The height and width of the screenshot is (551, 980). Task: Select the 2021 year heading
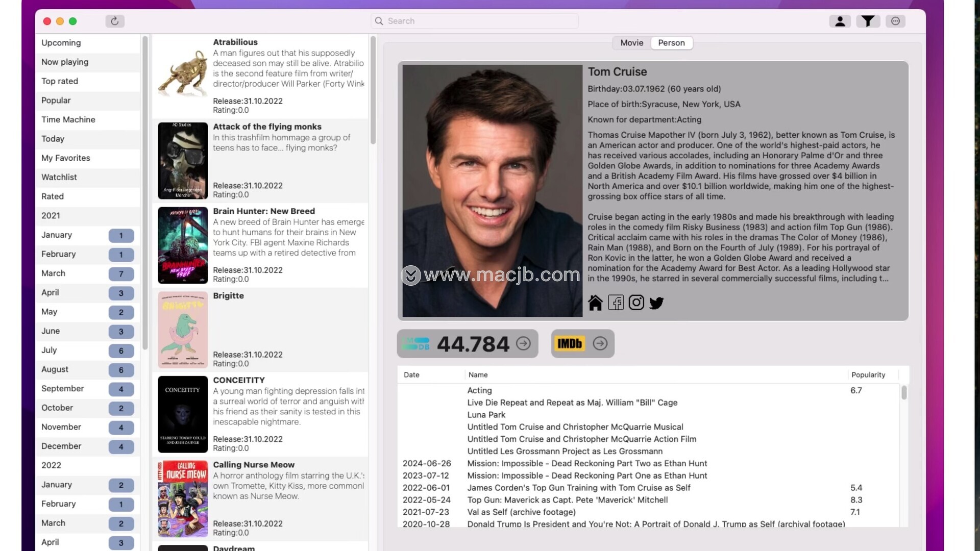88,216
